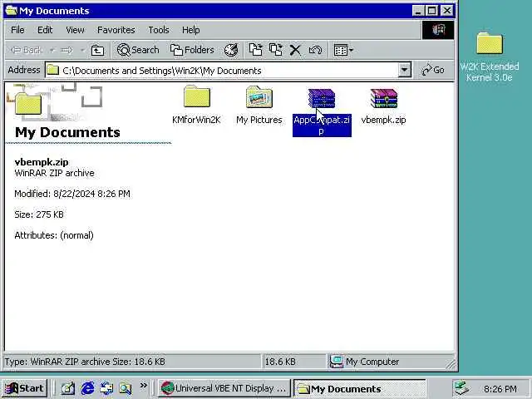Expand Quick Launch overflow chevron

[x=144, y=386]
